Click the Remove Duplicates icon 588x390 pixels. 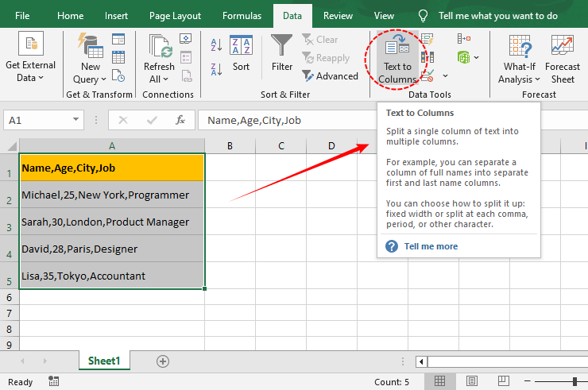point(427,57)
